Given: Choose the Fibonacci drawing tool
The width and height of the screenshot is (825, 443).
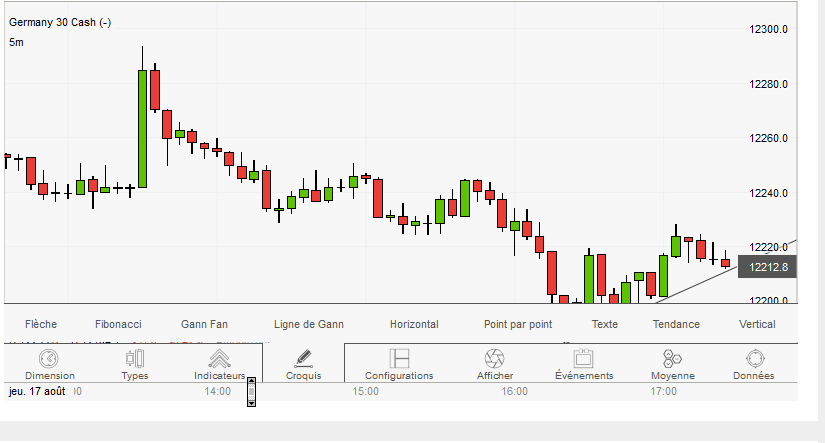Looking at the screenshot, I should pyautogui.click(x=118, y=324).
